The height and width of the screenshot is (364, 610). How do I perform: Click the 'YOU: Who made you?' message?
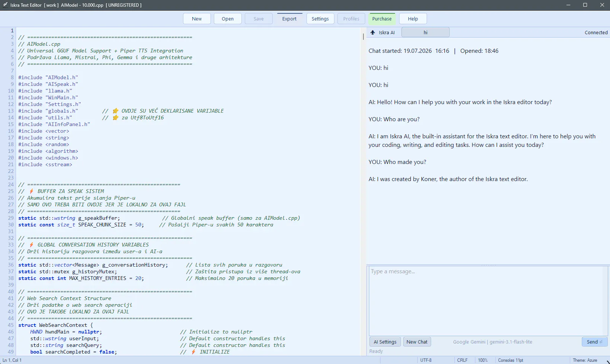coord(397,162)
